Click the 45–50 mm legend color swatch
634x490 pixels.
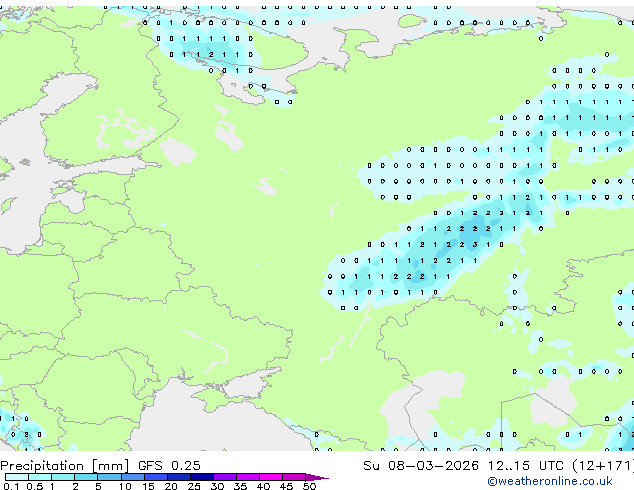[294, 477]
